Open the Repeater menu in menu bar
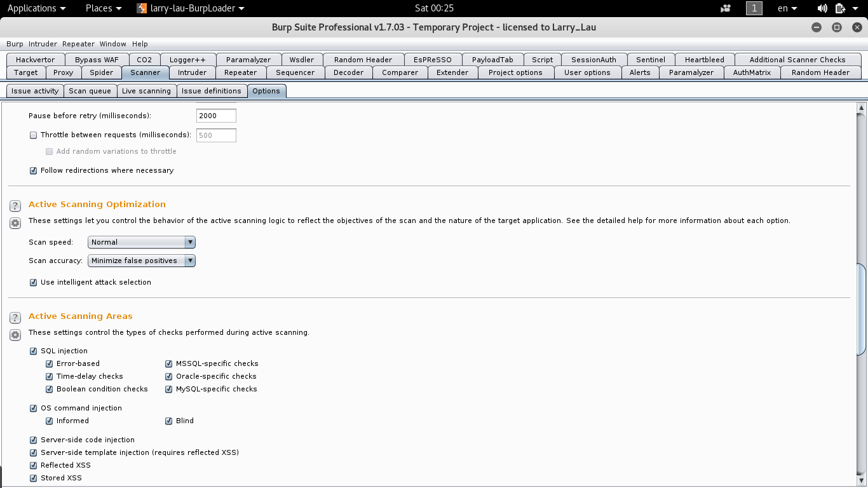 [78, 44]
